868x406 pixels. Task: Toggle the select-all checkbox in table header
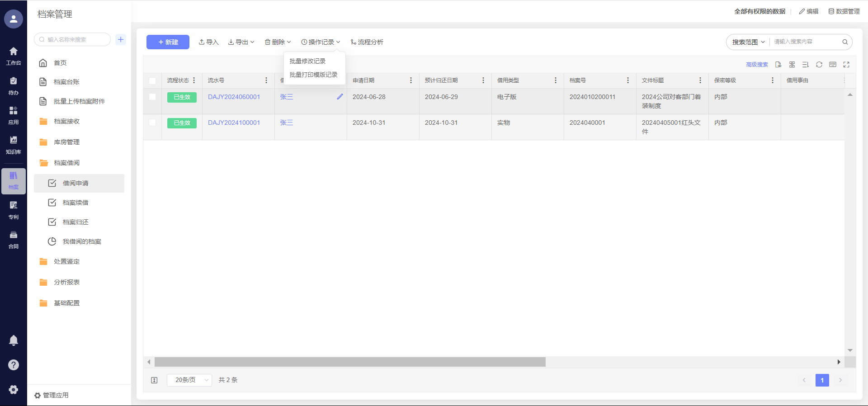coord(152,81)
